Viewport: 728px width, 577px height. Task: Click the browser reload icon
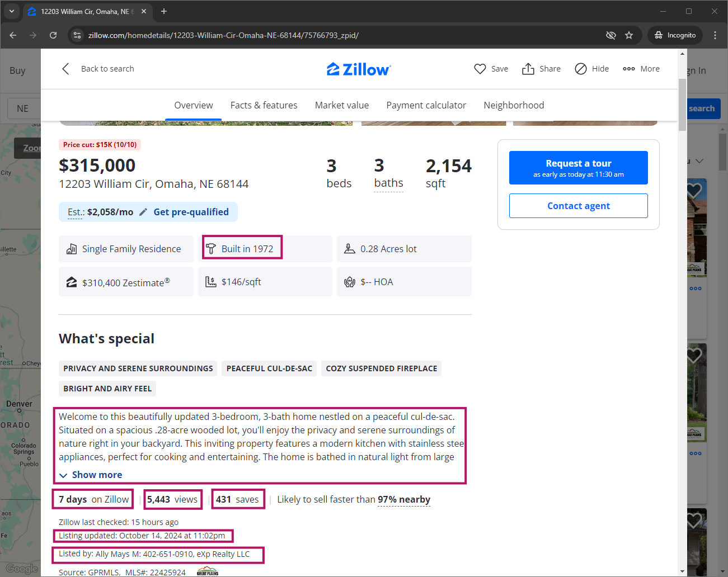tap(53, 35)
